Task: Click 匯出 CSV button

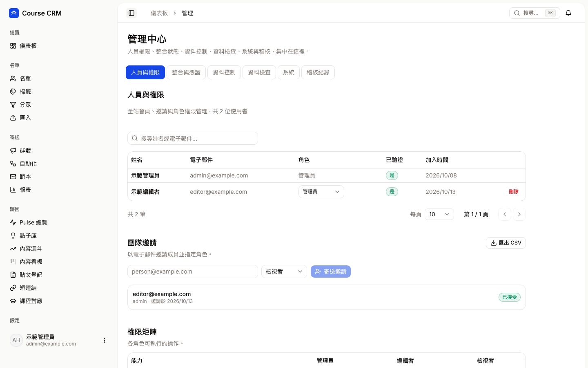Action: tap(506, 243)
